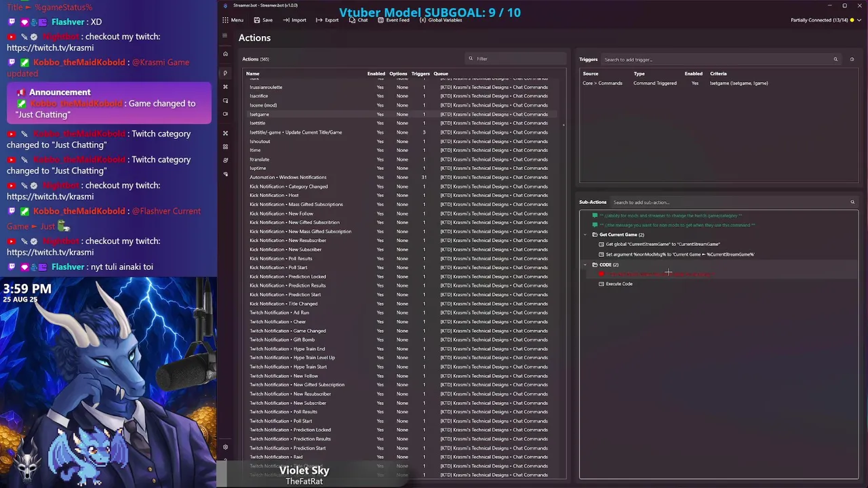Select Twitch Notification • Cheer action
Screen dimensions: 868x488
403,322
